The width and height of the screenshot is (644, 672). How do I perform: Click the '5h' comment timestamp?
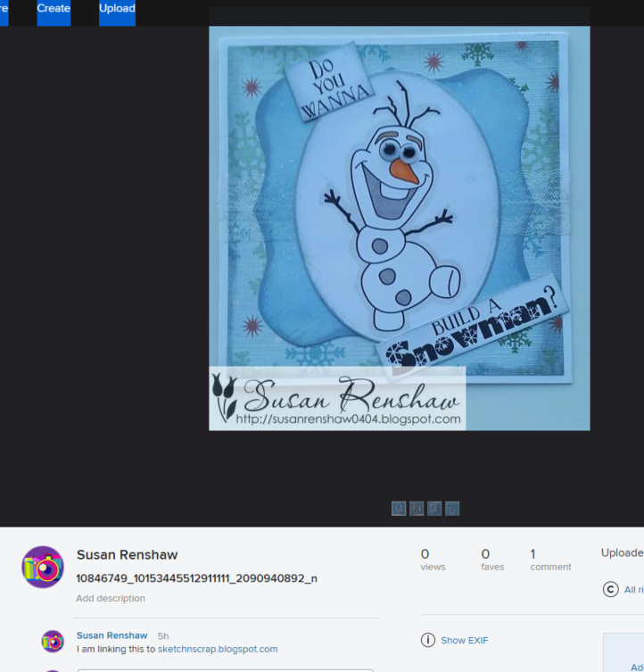[x=163, y=636]
